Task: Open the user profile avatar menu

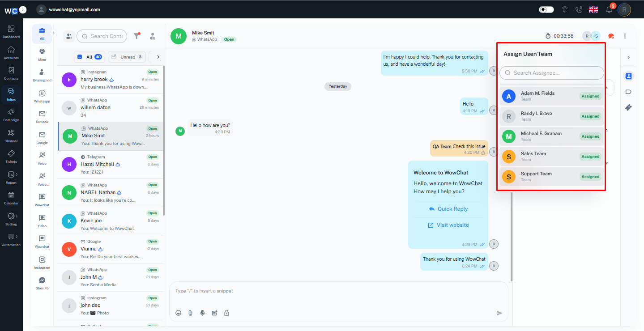Action: pyautogui.click(x=624, y=9)
